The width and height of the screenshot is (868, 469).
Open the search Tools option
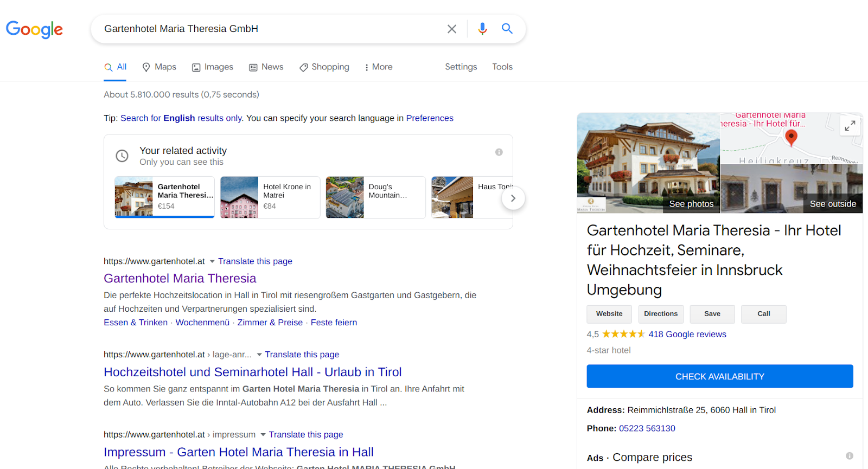coord(502,67)
